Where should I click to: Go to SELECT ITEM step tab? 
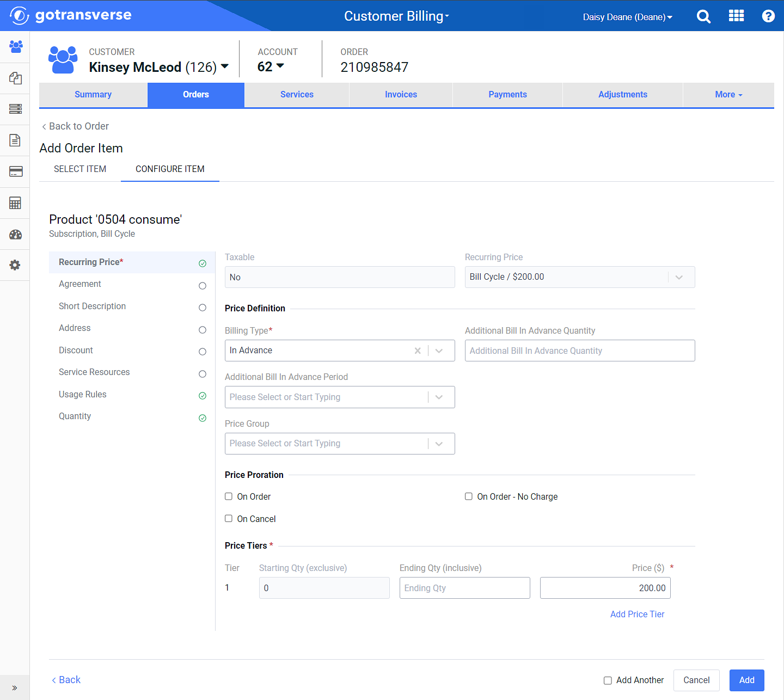click(80, 169)
